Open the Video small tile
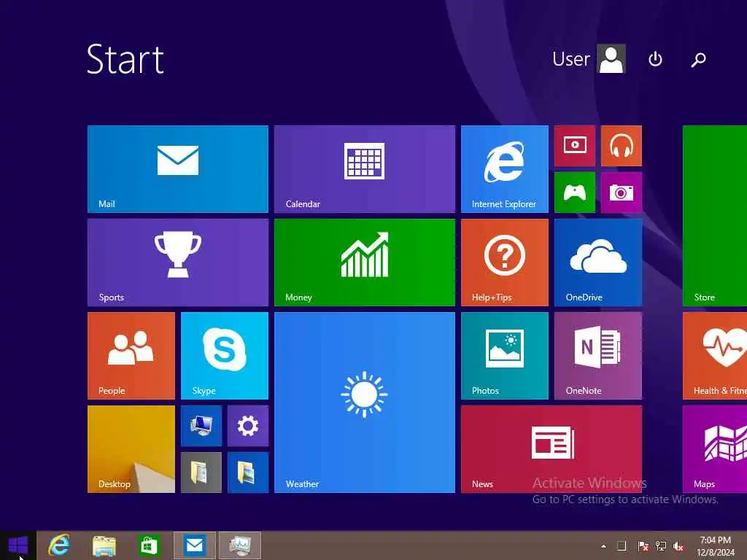747x560 pixels. click(575, 146)
